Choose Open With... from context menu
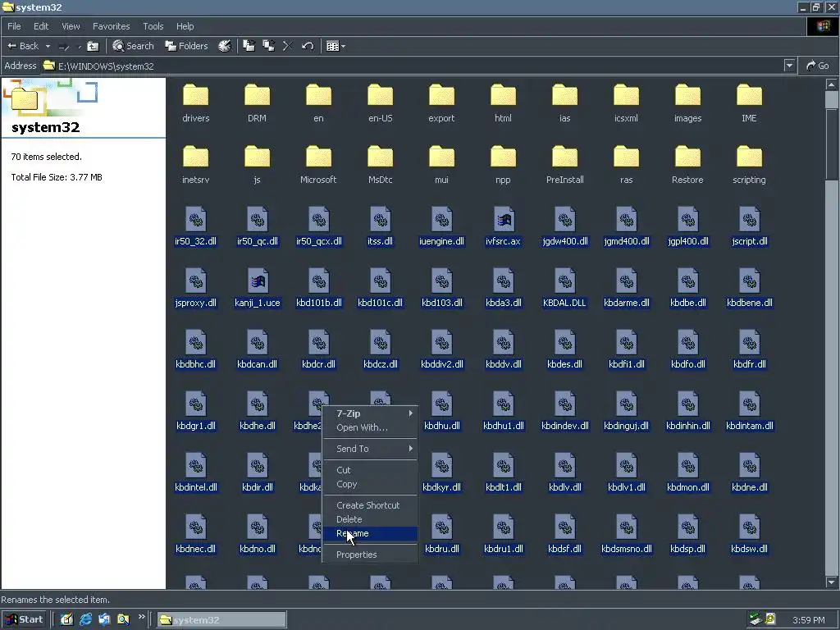 (370, 427)
